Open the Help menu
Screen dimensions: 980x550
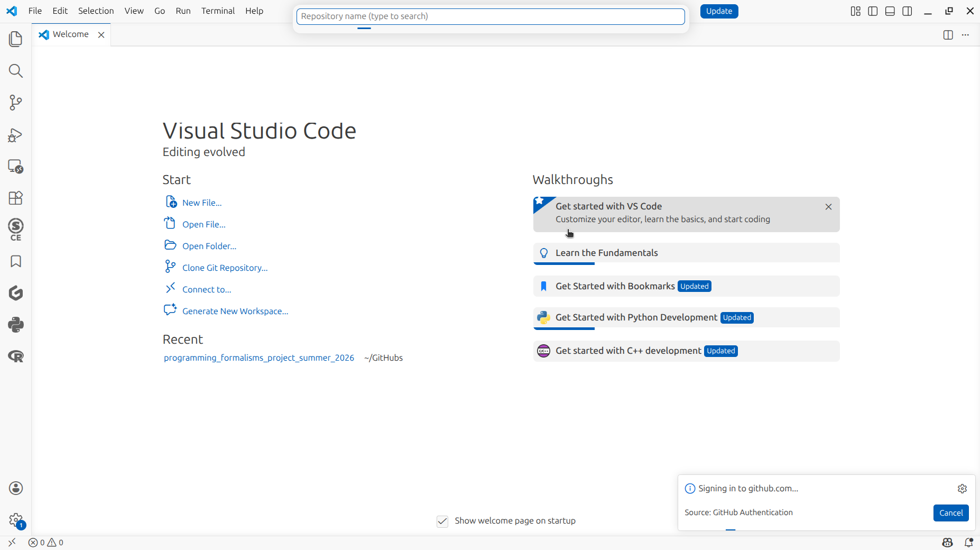click(x=254, y=11)
